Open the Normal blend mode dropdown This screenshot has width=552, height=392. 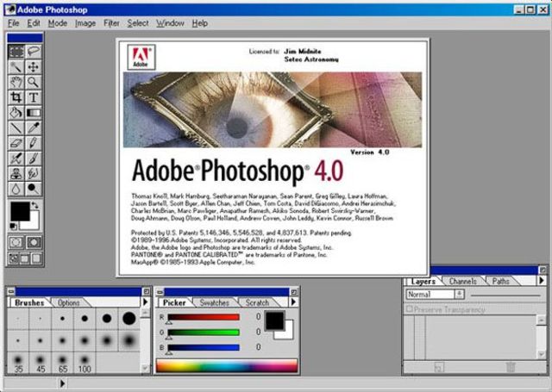pos(435,295)
